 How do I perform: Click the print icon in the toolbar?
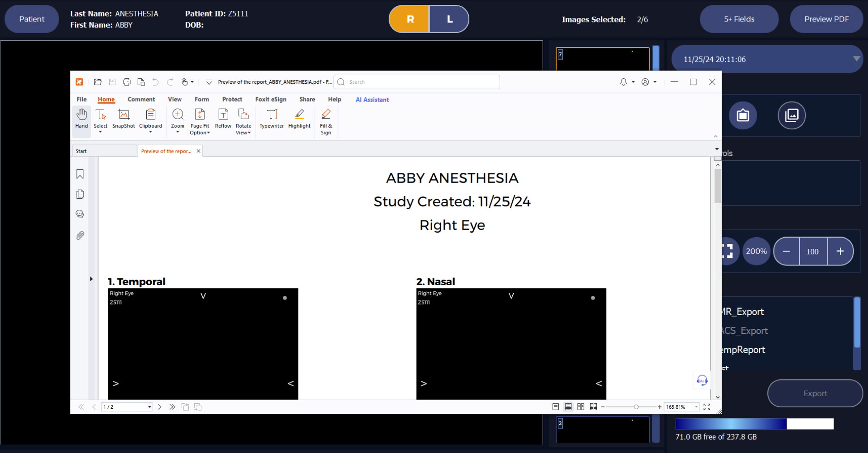127,82
